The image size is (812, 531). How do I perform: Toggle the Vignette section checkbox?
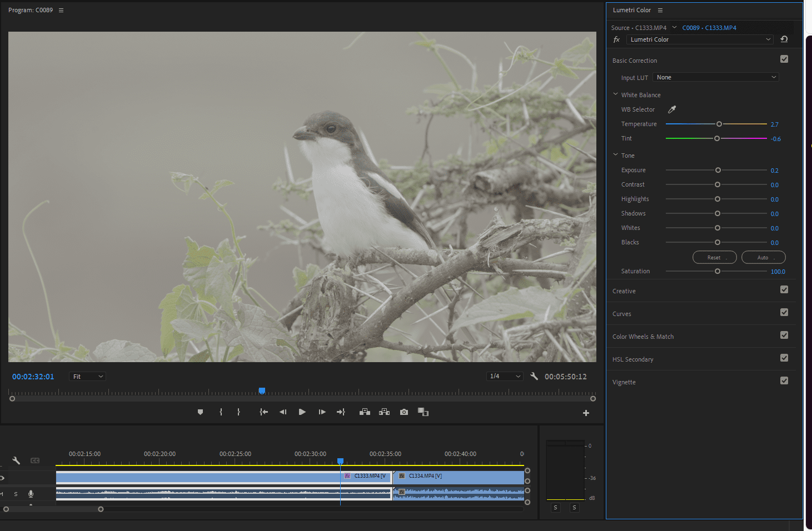point(784,380)
